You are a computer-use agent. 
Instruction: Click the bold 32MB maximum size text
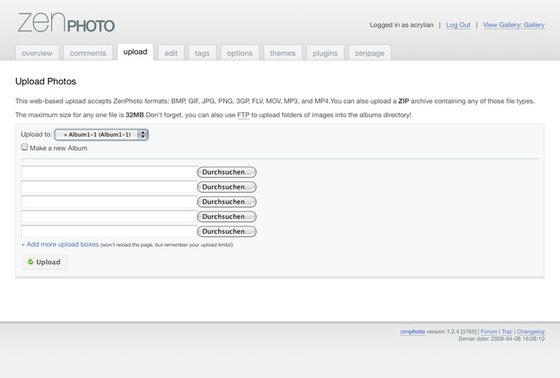pos(135,115)
